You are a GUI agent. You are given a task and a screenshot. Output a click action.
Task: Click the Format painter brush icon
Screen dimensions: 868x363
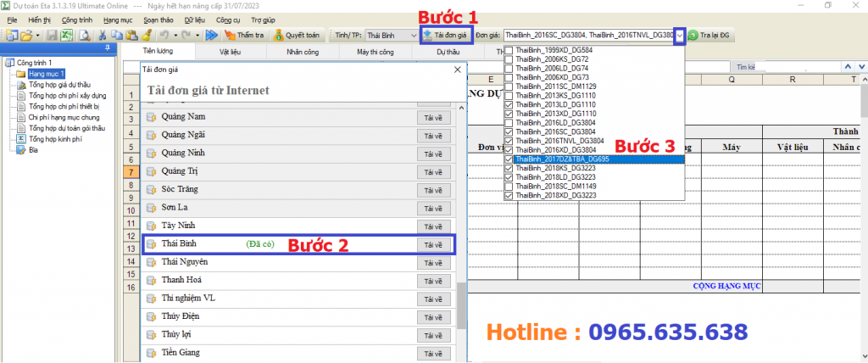pos(146,36)
